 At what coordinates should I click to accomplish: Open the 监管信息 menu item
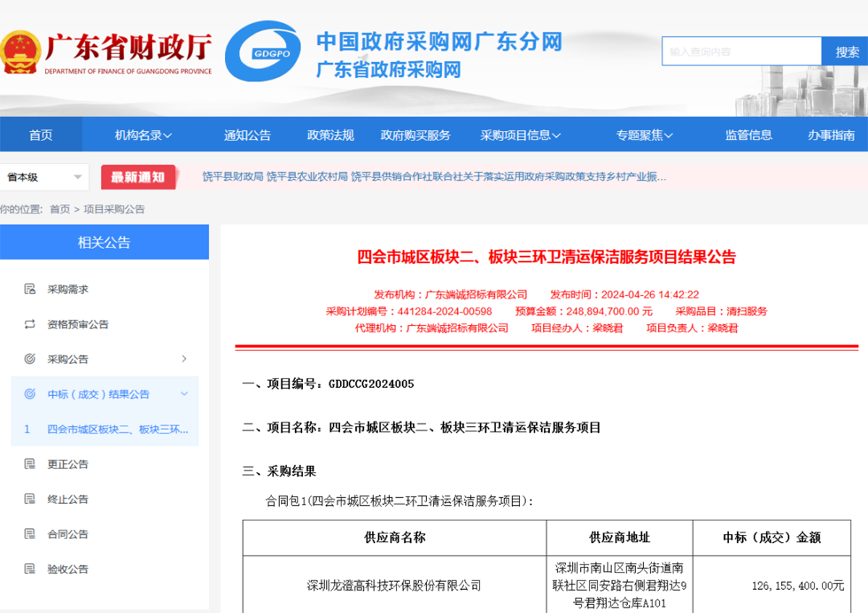point(749,135)
